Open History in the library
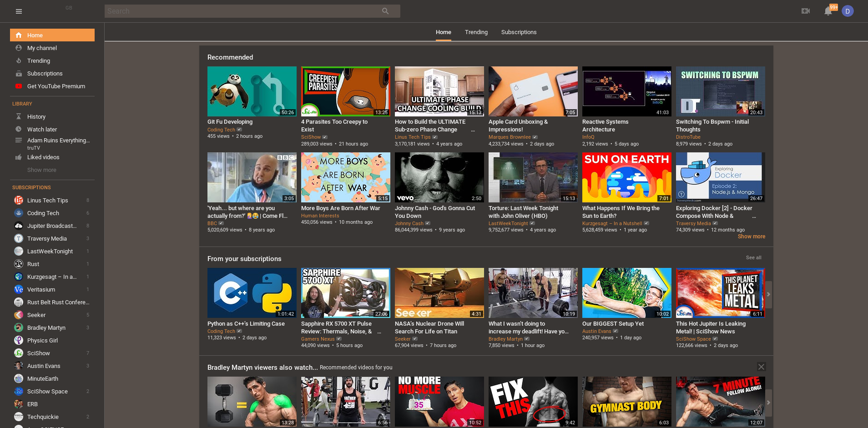The image size is (868, 428). click(52, 116)
